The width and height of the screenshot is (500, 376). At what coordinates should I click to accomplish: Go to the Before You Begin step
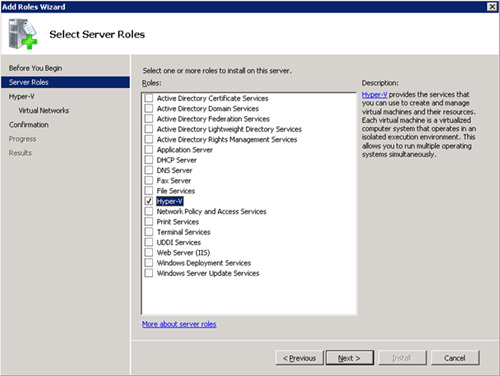tap(35, 68)
